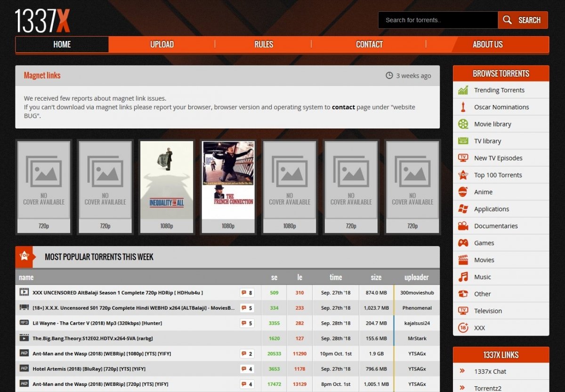Click size value 874.0 MB
The image size is (565, 392).
[376, 292]
